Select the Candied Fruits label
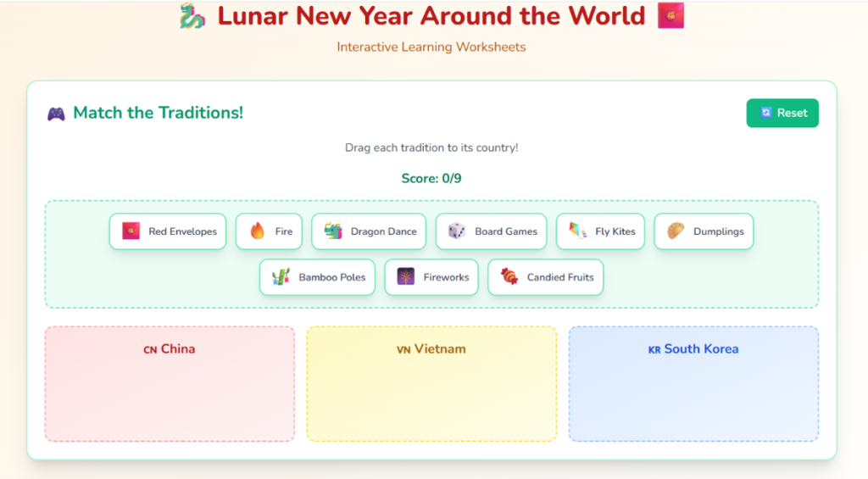 point(560,277)
